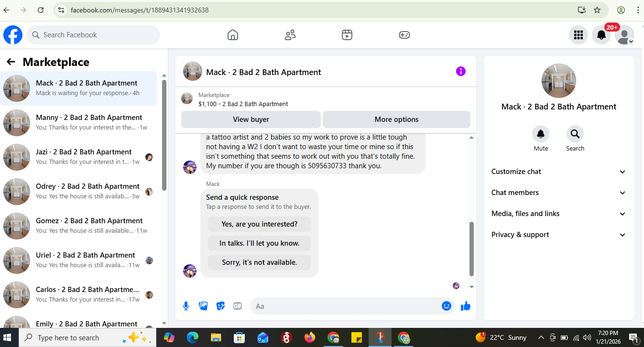Image resolution: width=644 pixels, height=347 pixels.
Task: Open Microsoft Edge from the taskbar
Action: click(x=192, y=337)
